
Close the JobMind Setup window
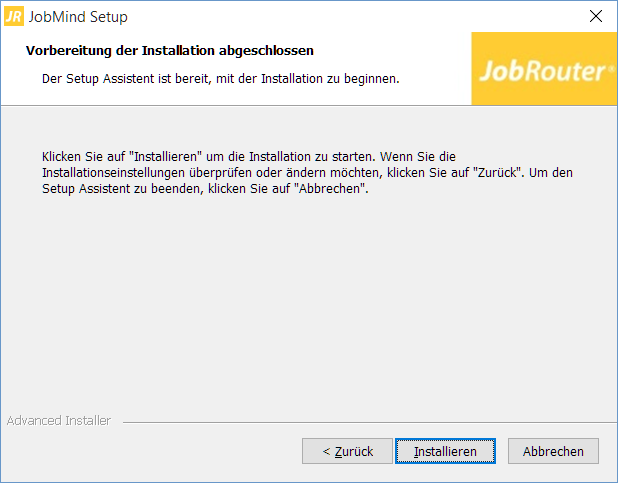(596, 16)
